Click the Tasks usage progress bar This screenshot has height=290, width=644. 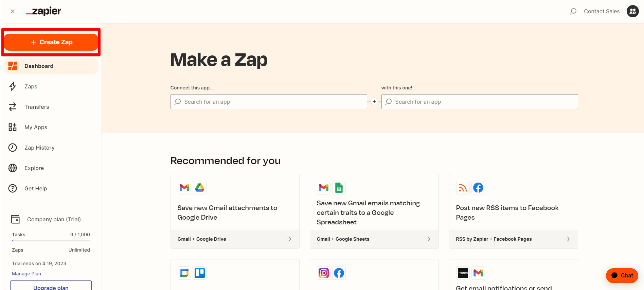(x=51, y=241)
